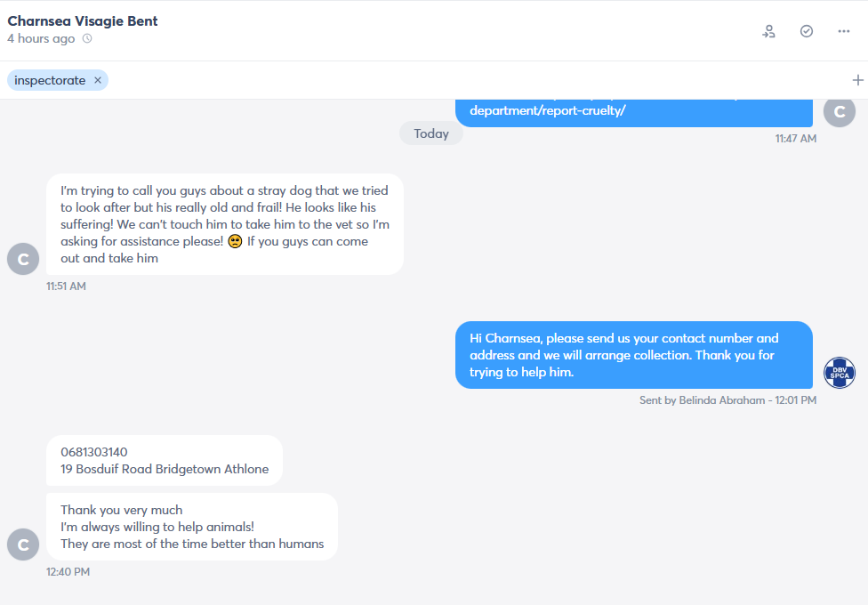The height and width of the screenshot is (605, 868).
Task: Click the 4 hours ago timestamp
Action: tap(41, 39)
